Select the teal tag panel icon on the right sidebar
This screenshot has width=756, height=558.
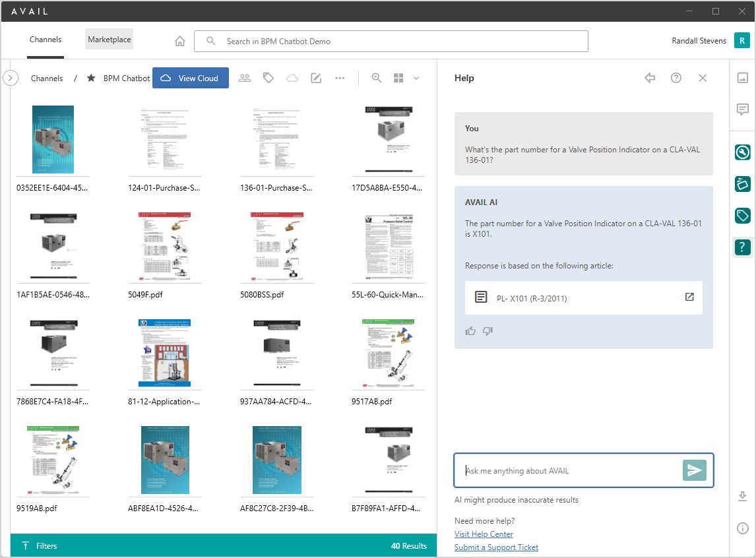[743, 216]
